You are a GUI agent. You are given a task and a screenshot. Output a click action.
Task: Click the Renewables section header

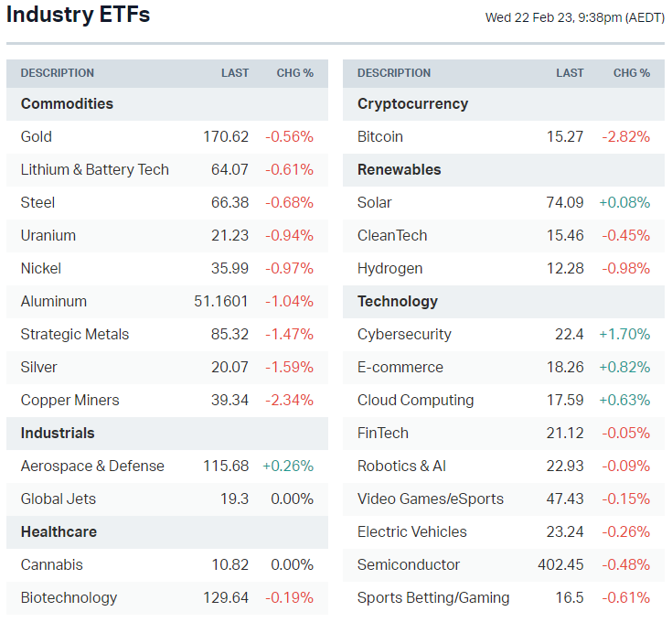point(399,169)
